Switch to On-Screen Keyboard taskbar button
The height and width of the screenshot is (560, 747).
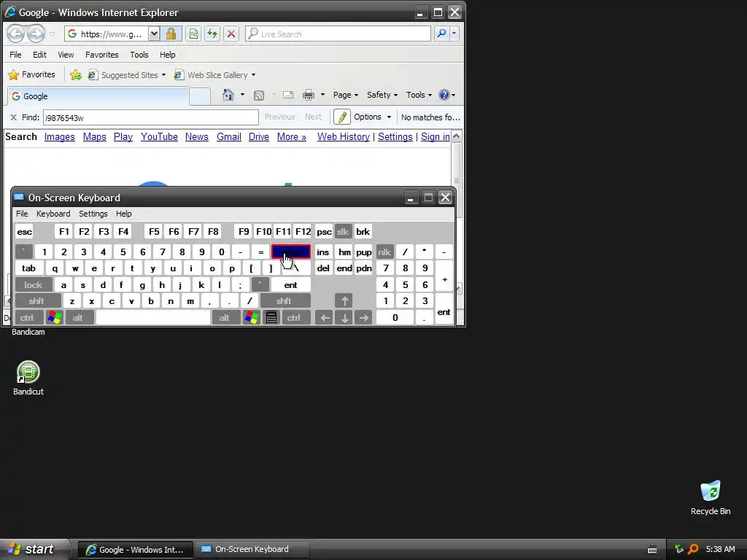pos(252,549)
